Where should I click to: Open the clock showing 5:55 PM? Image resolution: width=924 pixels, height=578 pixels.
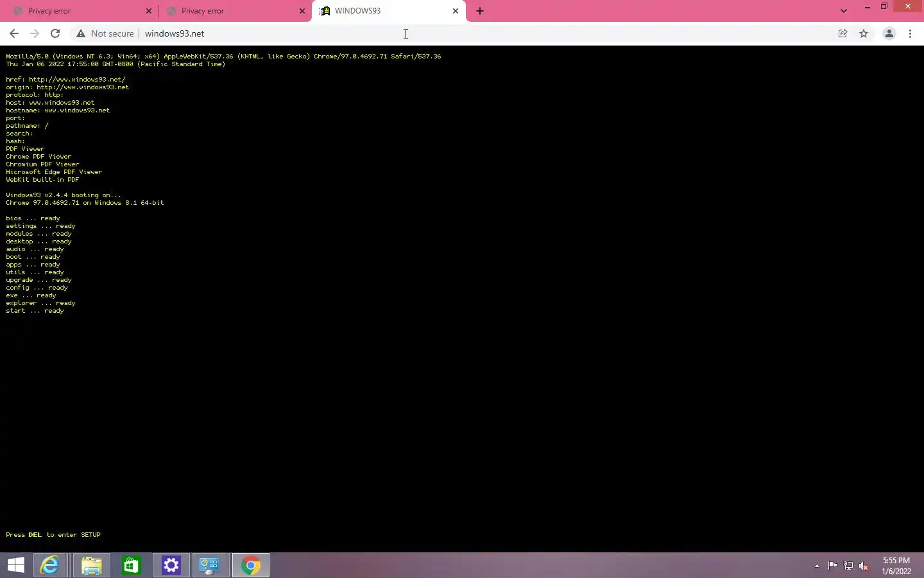896,565
